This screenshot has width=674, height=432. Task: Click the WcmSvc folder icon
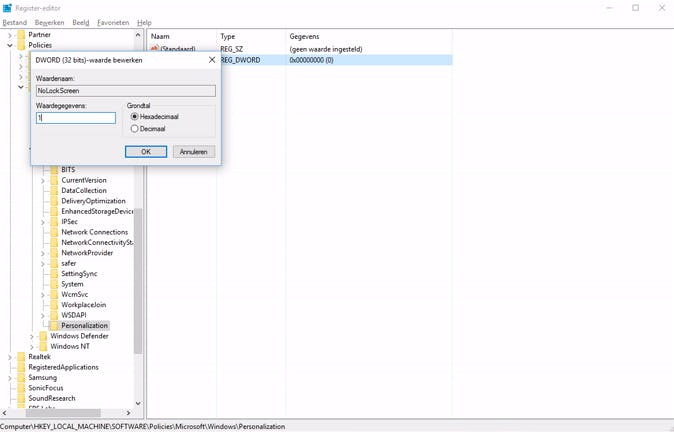[54, 294]
